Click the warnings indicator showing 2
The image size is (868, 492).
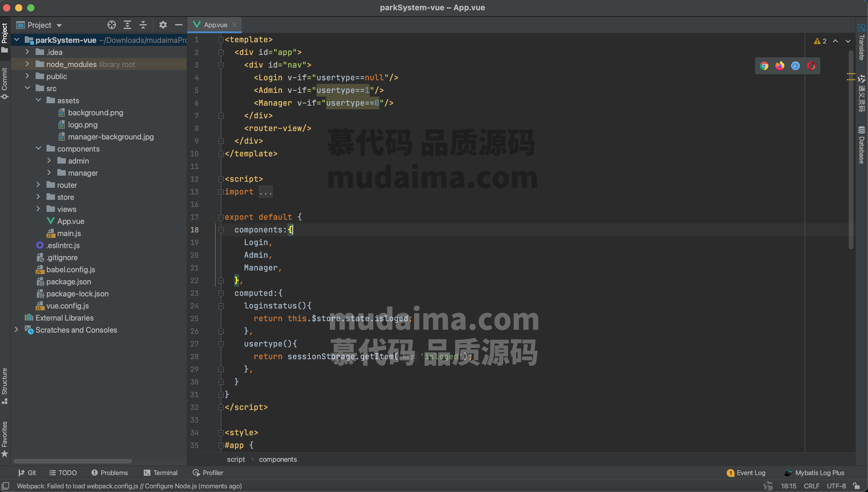[x=820, y=41]
